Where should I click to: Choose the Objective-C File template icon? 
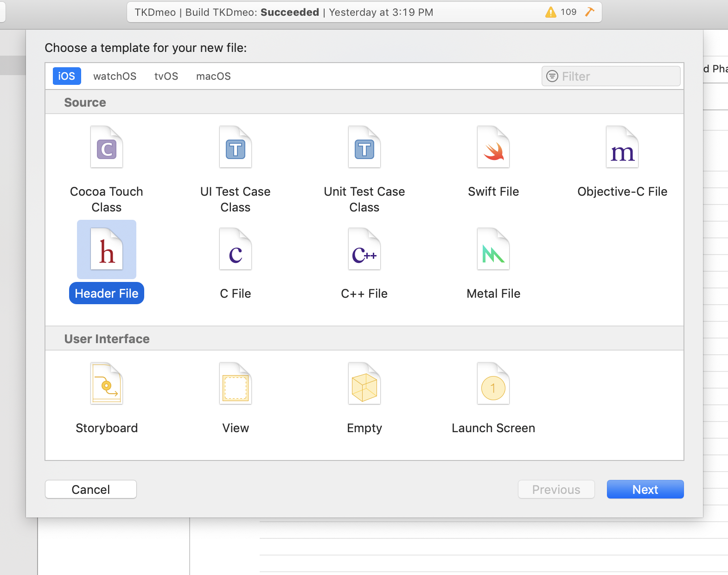[622, 147]
